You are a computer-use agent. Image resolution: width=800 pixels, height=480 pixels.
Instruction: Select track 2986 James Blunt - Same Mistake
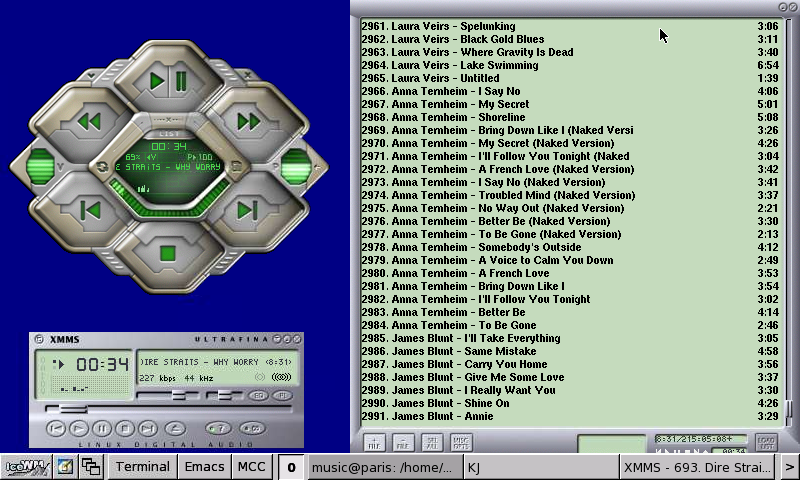coord(570,351)
